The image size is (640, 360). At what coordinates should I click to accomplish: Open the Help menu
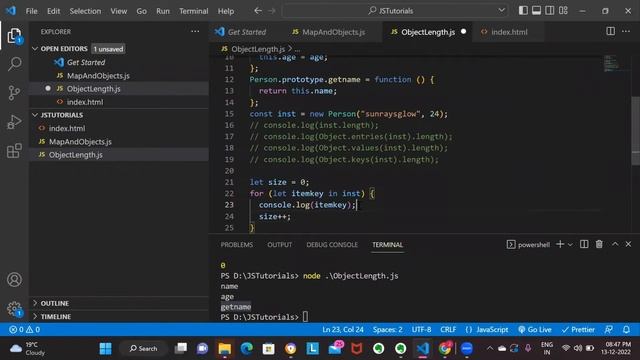(x=226, y=11)
